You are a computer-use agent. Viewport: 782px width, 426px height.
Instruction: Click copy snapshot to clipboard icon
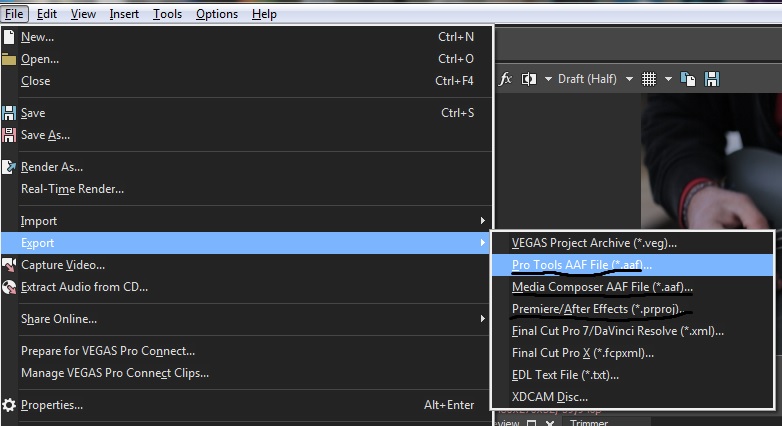[x=688, y=79]
